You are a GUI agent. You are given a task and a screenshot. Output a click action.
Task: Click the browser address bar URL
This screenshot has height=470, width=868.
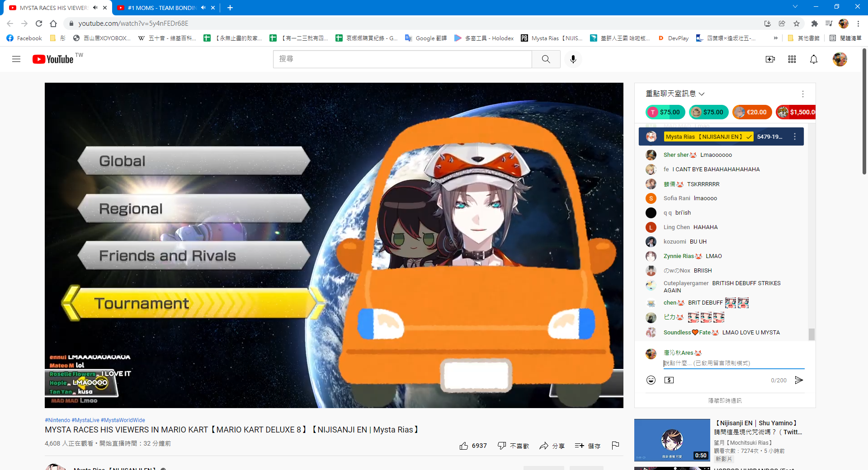tap(133, 23)
